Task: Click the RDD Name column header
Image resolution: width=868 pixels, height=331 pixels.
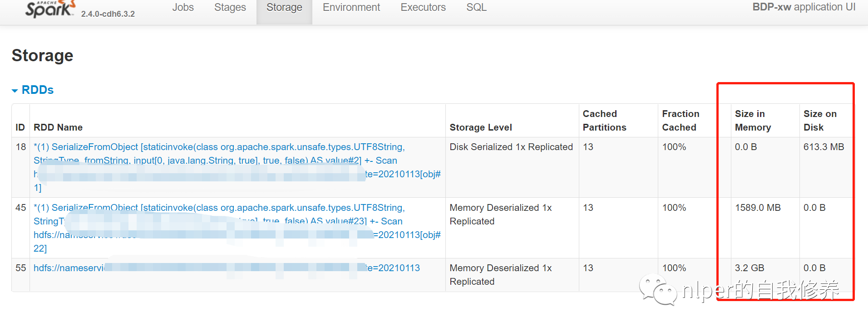Action: click(58, 127)
